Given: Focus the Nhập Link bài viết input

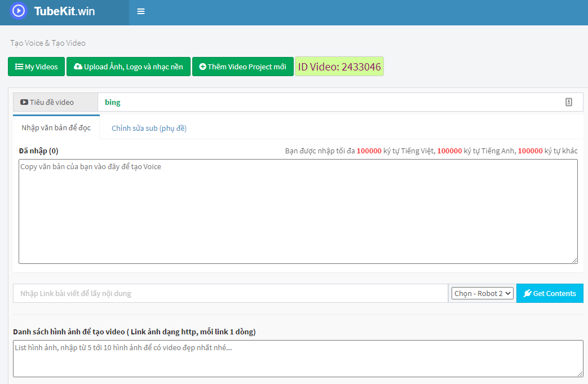Looking at the screenshot, I should coord(230,293).
